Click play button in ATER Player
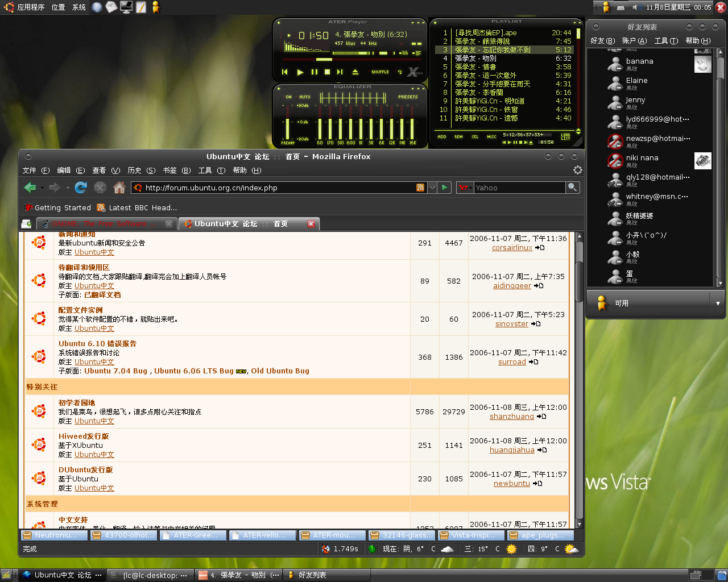728x582 pixels. (x=300, y=72)
